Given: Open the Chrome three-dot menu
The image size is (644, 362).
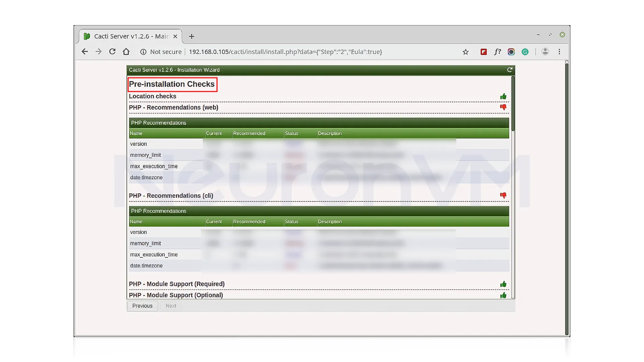Looking at the screenshot, I should (x=559, y=52).
